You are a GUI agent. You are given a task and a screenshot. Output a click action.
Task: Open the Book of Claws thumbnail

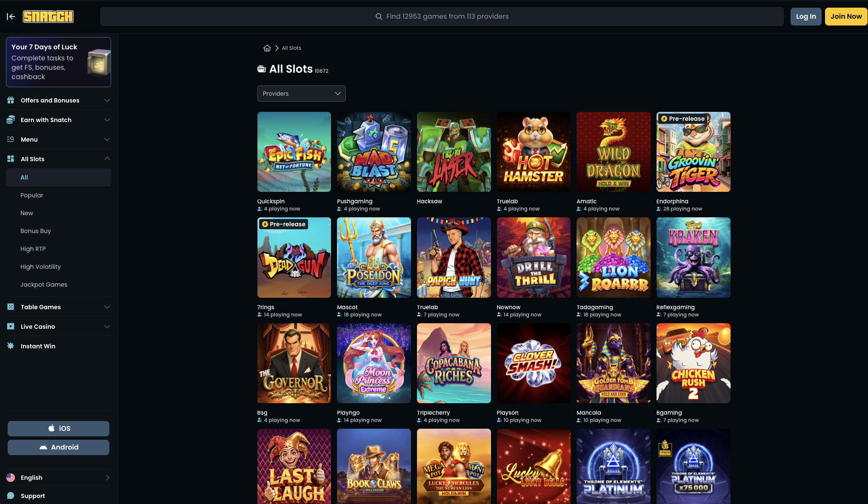point(374,467)
